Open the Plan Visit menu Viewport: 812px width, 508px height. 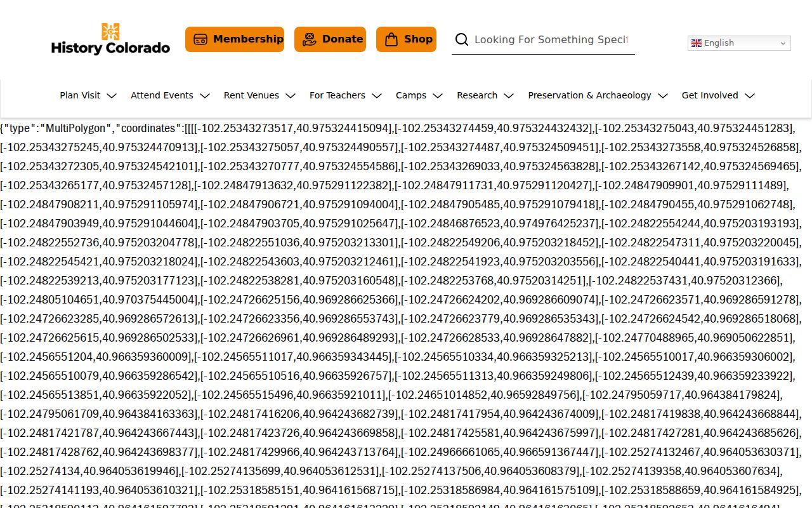pyautogui.click(x=80, y=95)
